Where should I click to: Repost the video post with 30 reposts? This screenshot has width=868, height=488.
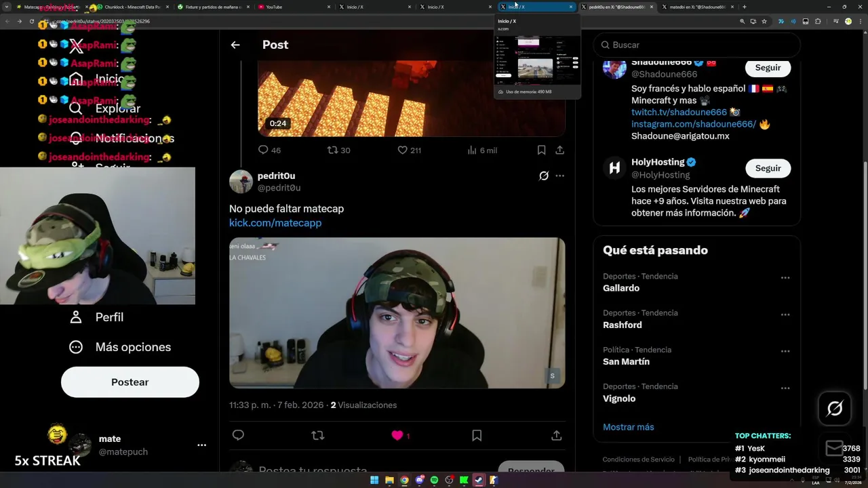click(x=338, y=150)
